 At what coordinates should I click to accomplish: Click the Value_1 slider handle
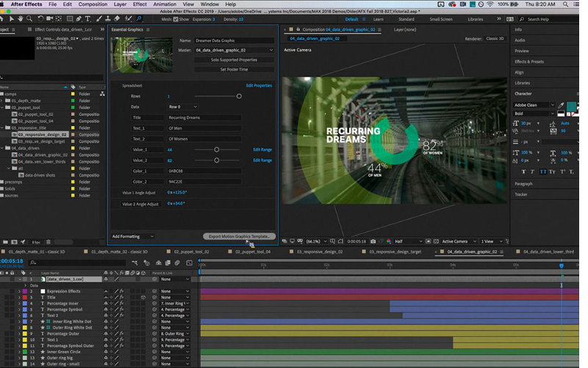(217, 149)
